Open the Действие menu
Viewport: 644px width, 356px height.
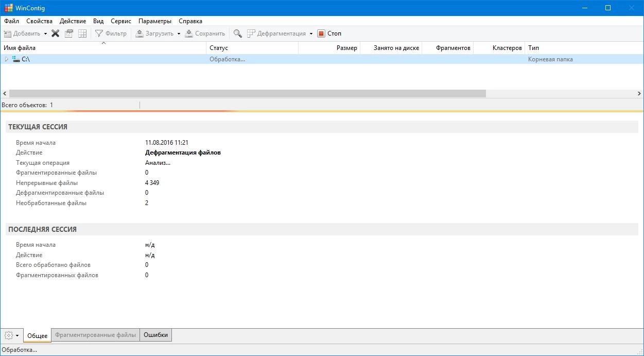[73, 21]
